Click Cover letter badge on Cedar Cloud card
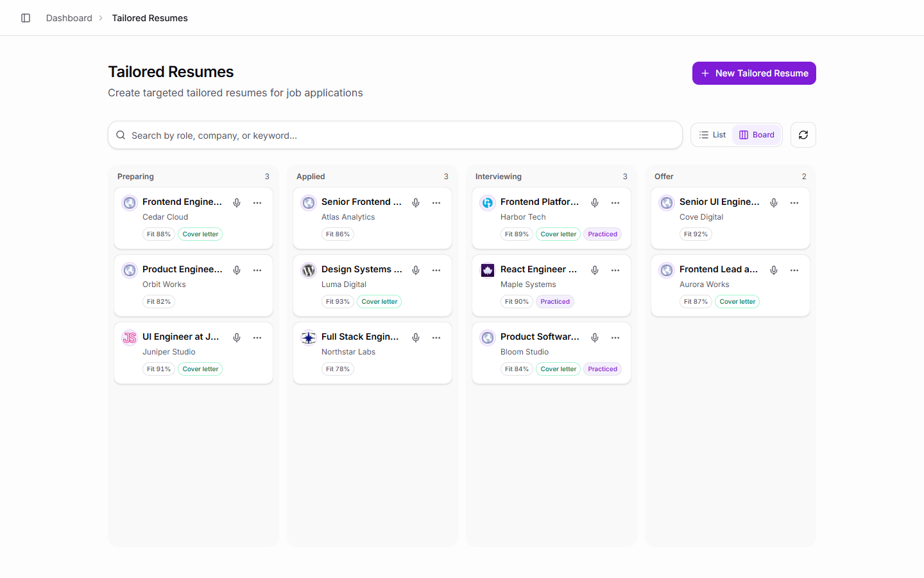Image resolution: width=924 pixels, height=578 pixels. point(200,234)
